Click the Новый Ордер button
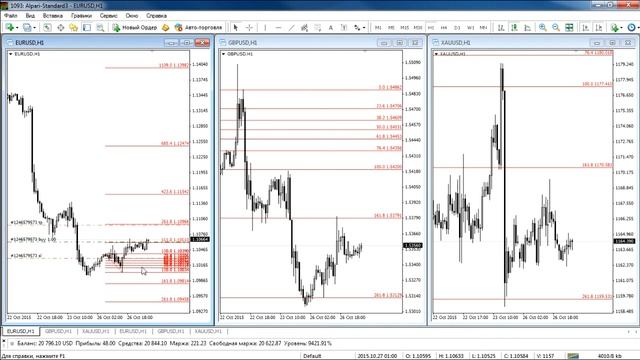640x360 pixels. pos(135,27)
